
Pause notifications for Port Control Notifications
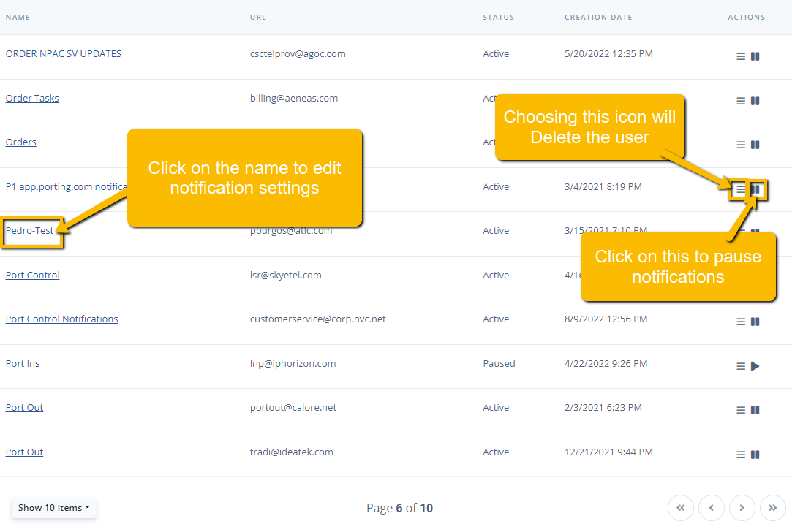click(x=755, y=322)
